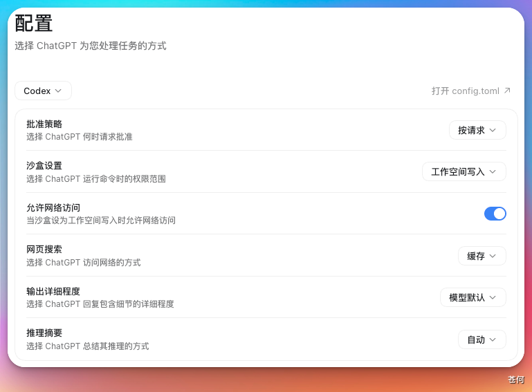The image size is (532, 392).
Task: Open the 工作空间写入 sandbox dropdown
Action: (464, 172)
